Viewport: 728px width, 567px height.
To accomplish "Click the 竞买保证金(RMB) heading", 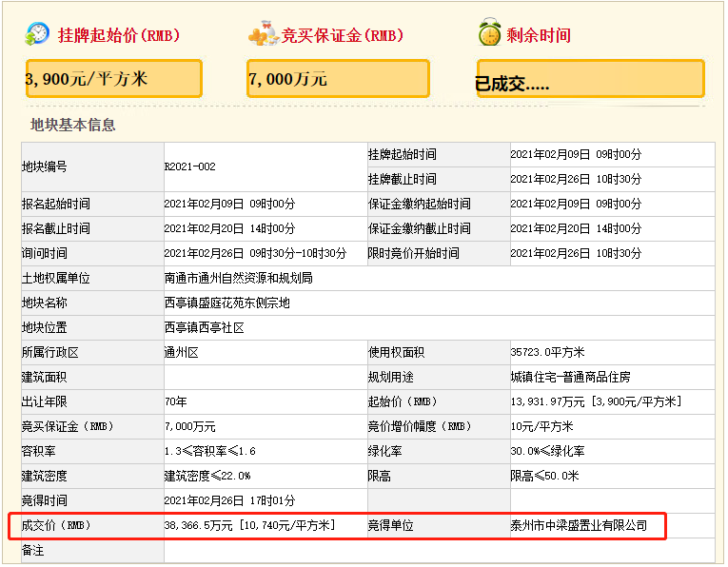I will coord(343,35).
